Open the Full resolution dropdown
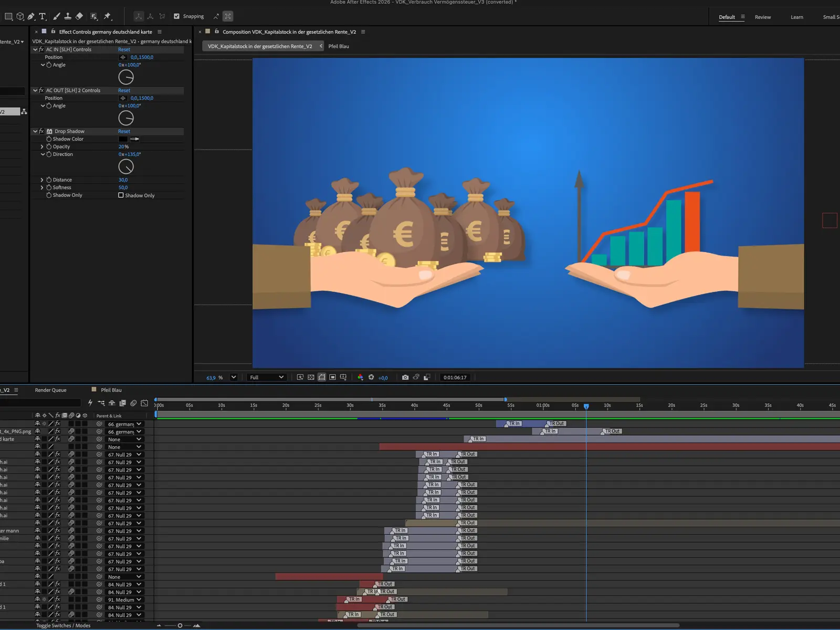 point(267,377)
